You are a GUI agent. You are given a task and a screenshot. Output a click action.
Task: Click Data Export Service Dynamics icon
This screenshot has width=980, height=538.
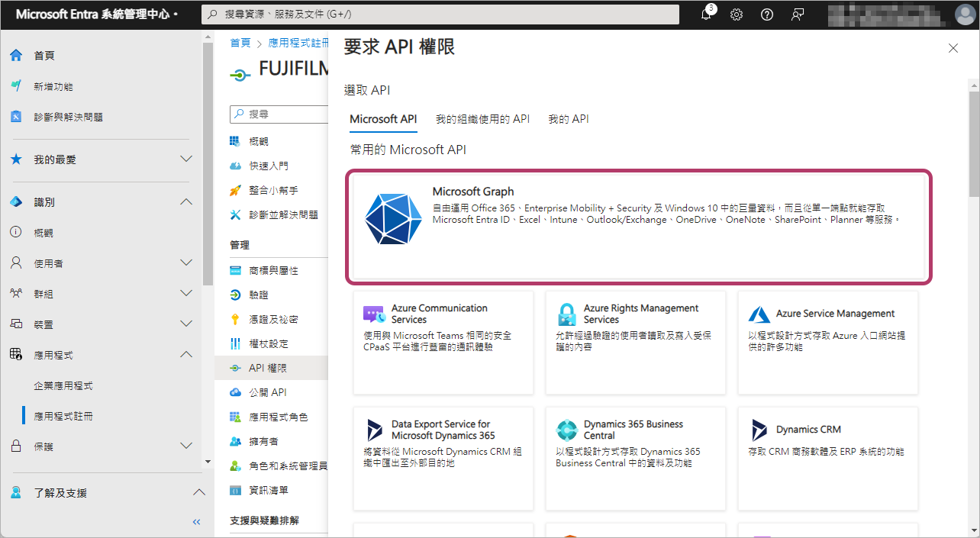(374, 430)
